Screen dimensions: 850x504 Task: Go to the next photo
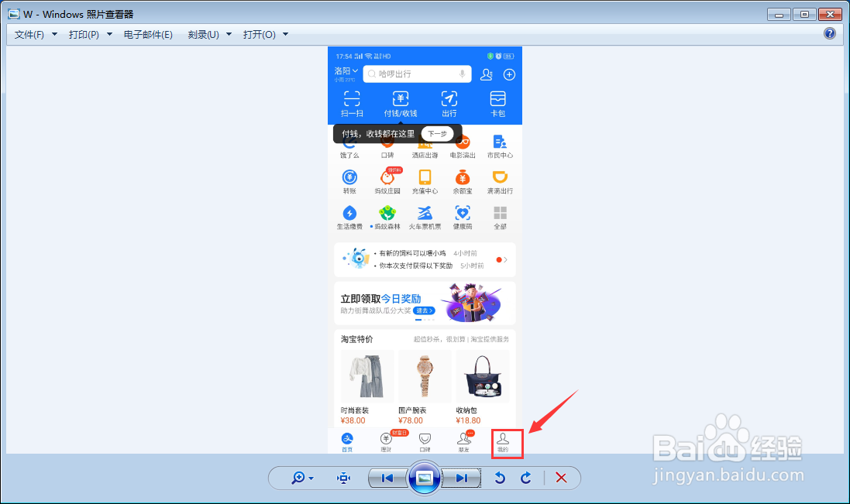461,478
